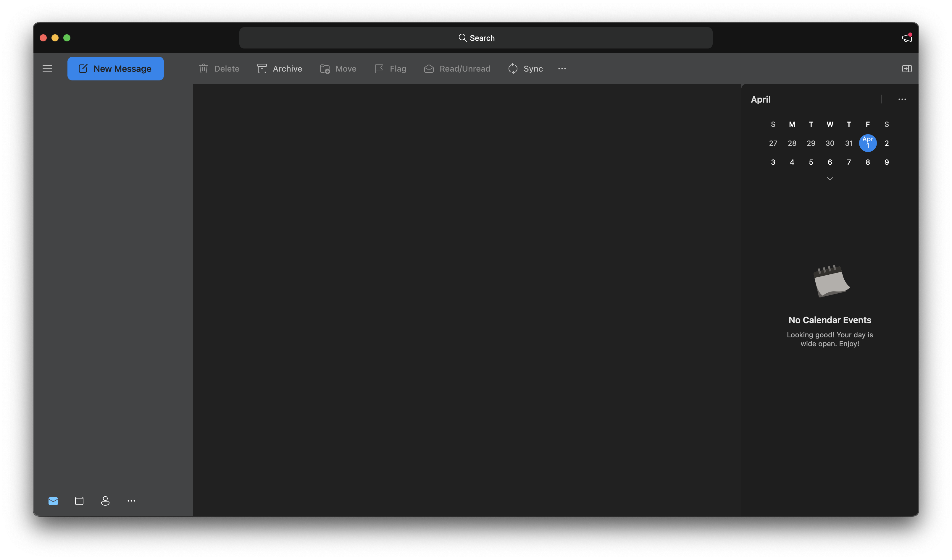Toggle sidebar visibility with hamburger menu
This screenshot has height=560, width=952.
coord(47,69)
